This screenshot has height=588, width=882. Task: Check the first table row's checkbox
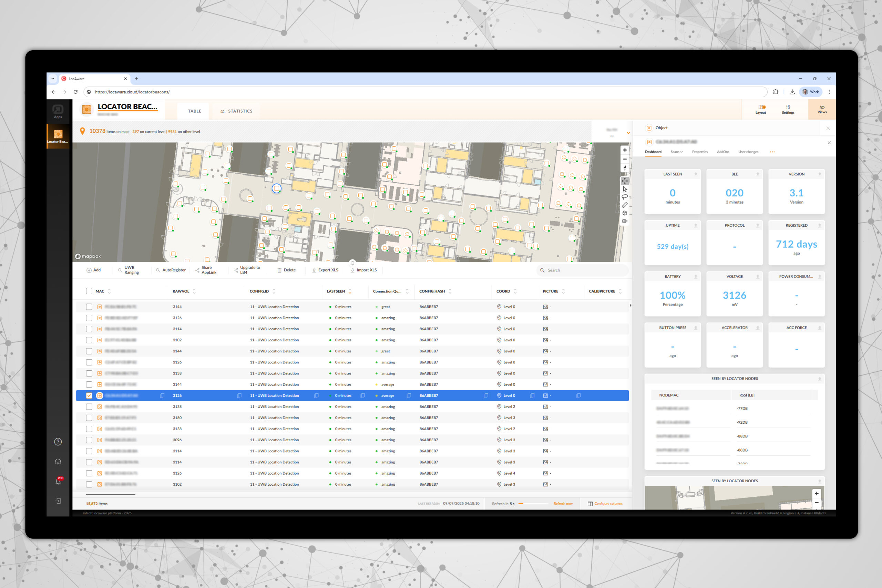coord(89,306)
